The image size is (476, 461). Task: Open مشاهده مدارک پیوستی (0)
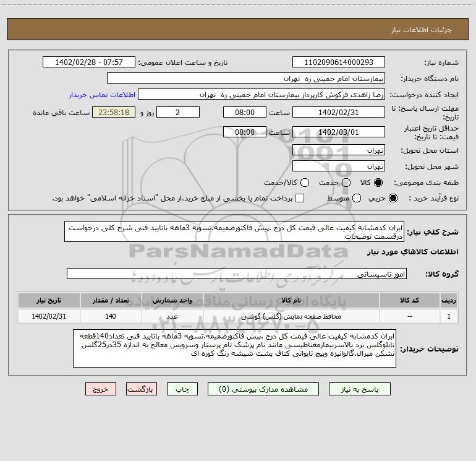click(263, 389)
